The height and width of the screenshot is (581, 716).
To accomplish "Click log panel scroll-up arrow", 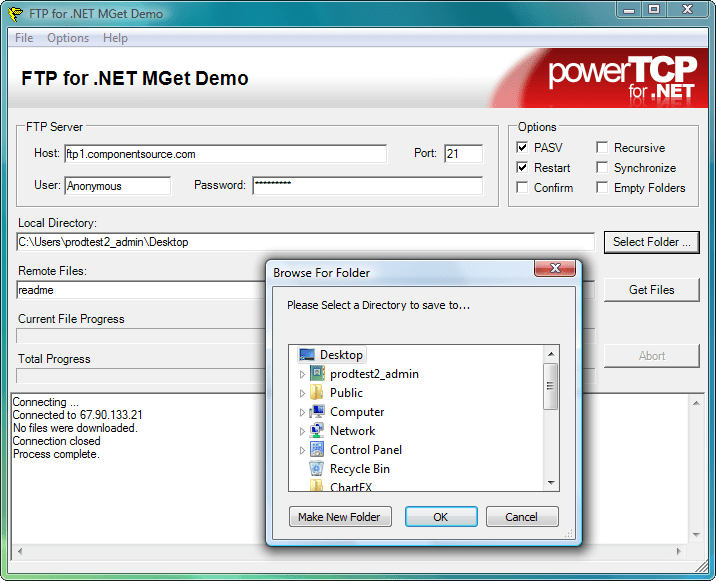I will tap(696, 403).
